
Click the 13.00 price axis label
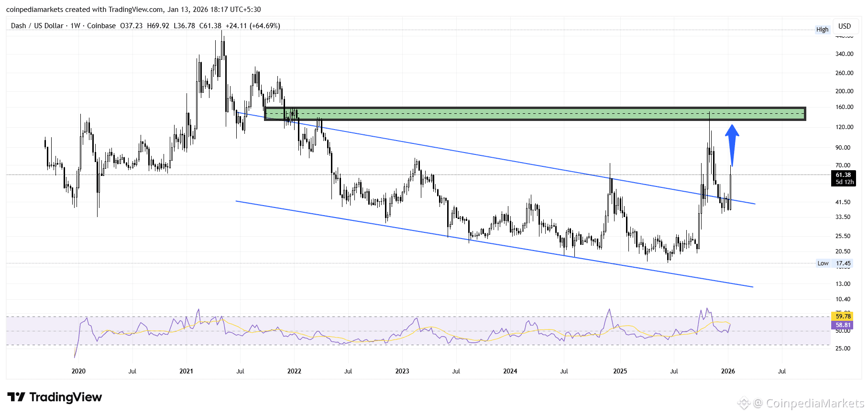pyautogui.click(x=843, y=284)
